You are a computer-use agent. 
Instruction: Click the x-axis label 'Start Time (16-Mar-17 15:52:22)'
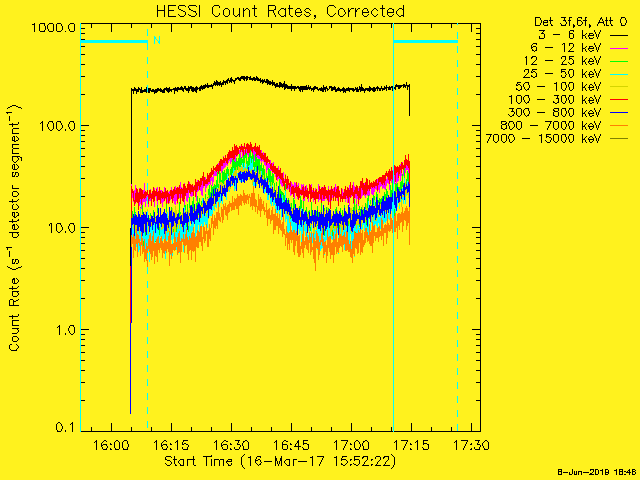coord(280,461)
